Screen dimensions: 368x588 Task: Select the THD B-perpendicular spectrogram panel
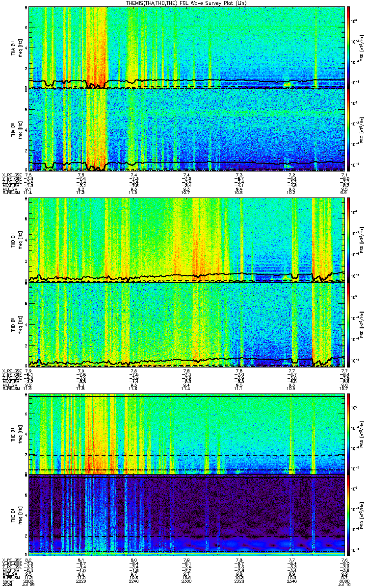coord(186,240)
